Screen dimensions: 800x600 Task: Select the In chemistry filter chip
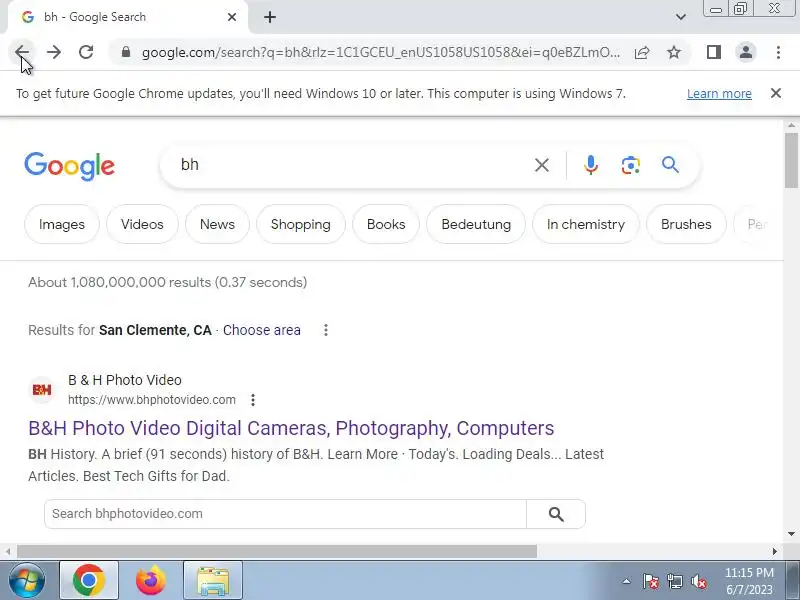coord(586,224)
